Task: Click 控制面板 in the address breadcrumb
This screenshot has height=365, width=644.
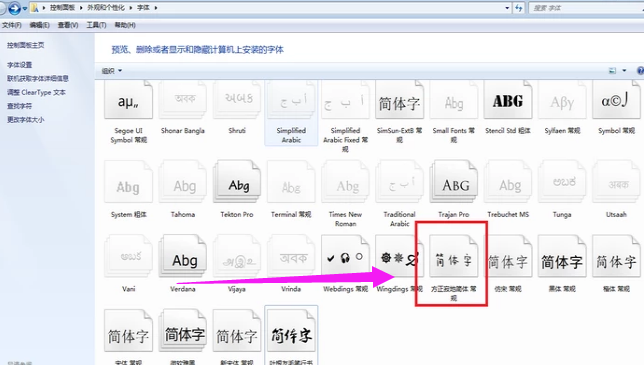Action: pos(62,8)
